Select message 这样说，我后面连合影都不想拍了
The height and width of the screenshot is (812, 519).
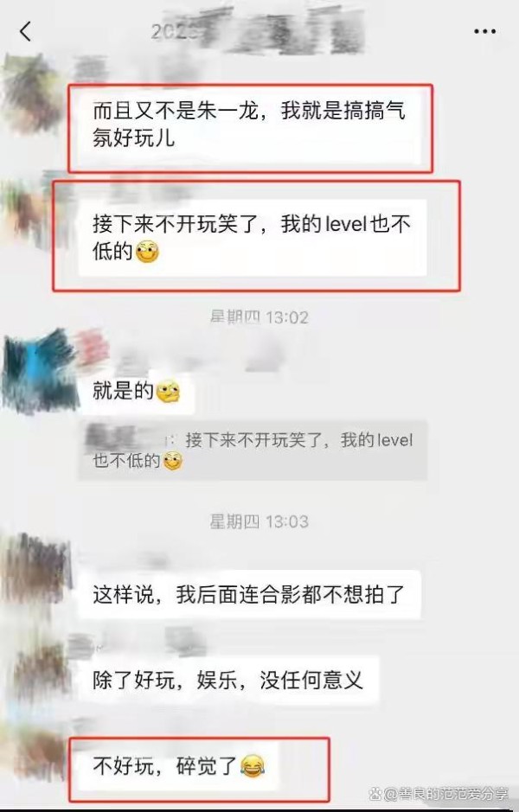[249, 594]
